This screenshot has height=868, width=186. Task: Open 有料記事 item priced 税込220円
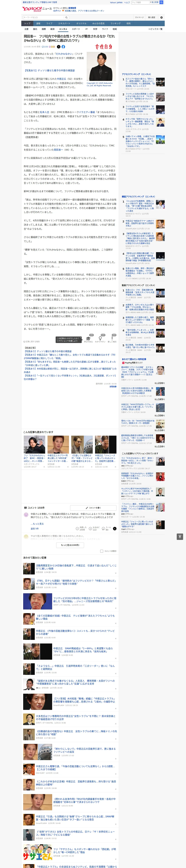(x=143, y=375)
